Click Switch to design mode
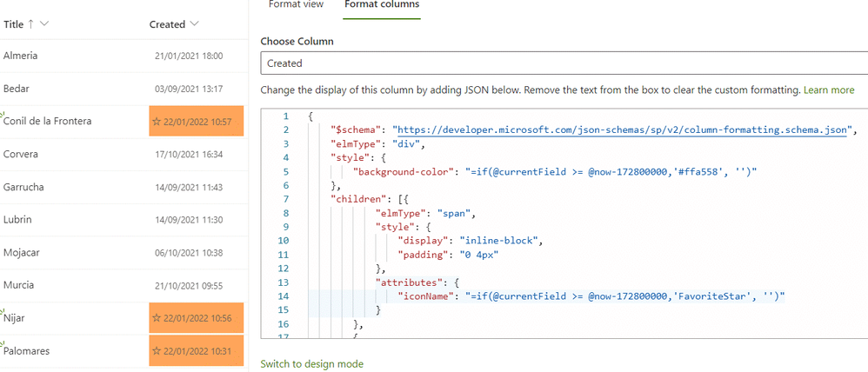 pyautogui.click(x=311, y=364)
